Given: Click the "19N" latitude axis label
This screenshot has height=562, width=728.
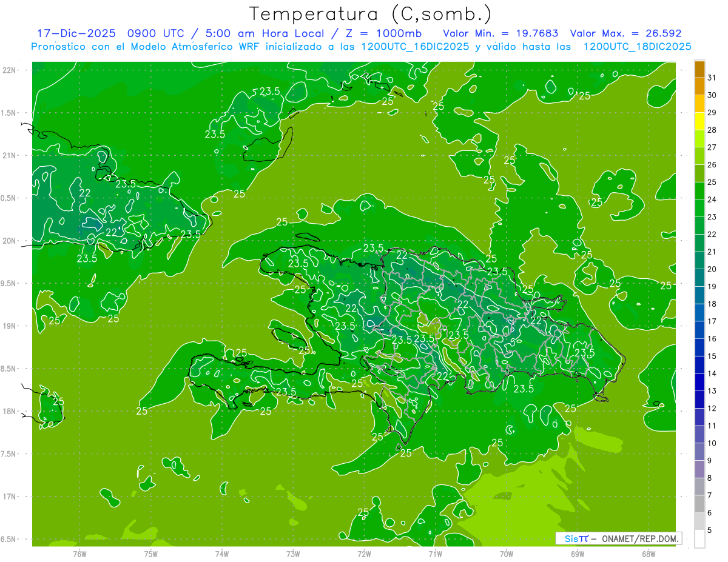Looking at the screenshot, I should click(10, 326).
